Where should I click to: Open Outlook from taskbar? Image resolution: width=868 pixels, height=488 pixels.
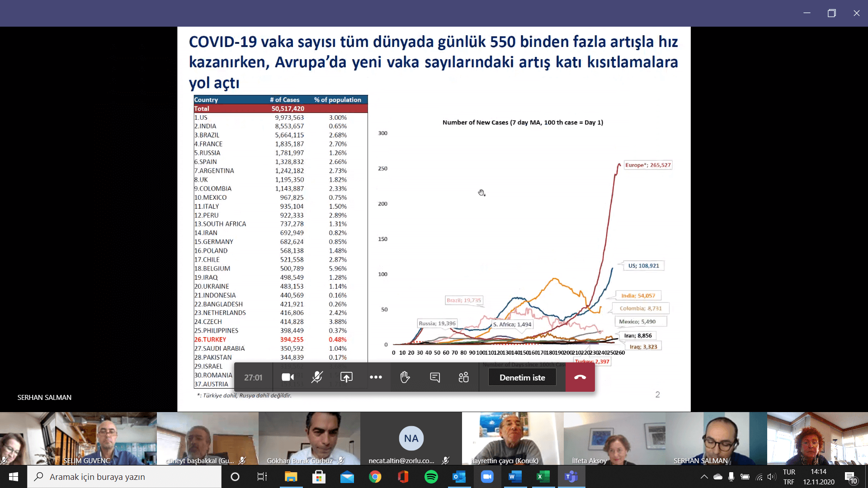coord(459,477)
